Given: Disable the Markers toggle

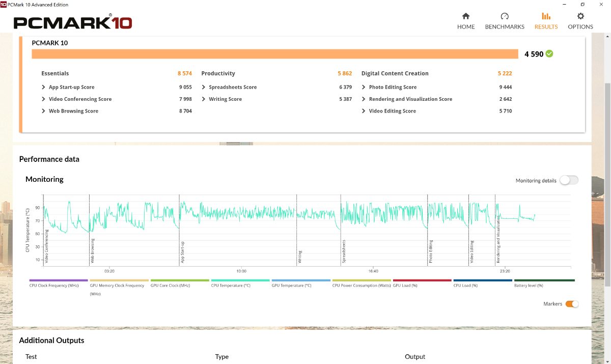Looking at the screenshot, I should click(572, 304).
